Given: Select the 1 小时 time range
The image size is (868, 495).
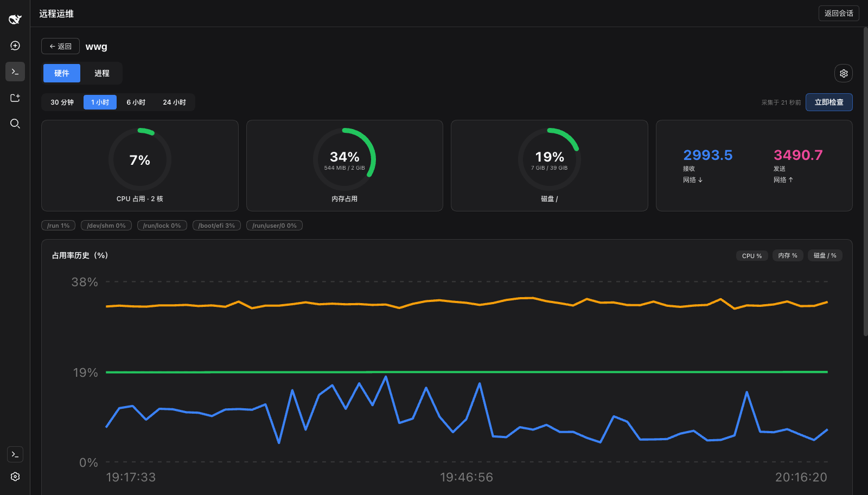Looking at the screenshot, I should (x=100, y=102).
